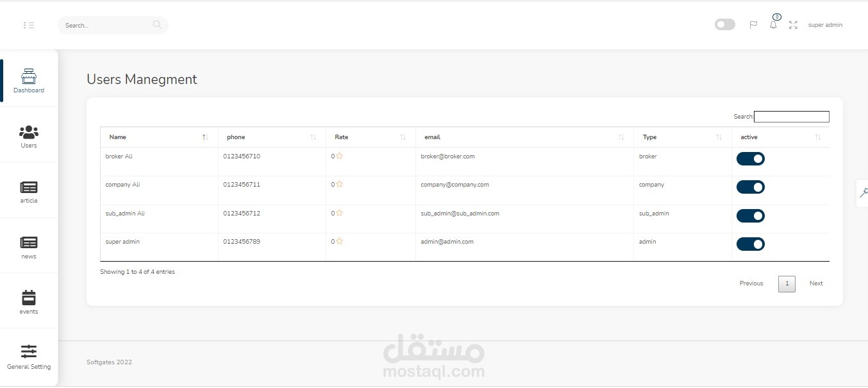Collapse the sidebar with the hamburger icon

click(29, 24)
